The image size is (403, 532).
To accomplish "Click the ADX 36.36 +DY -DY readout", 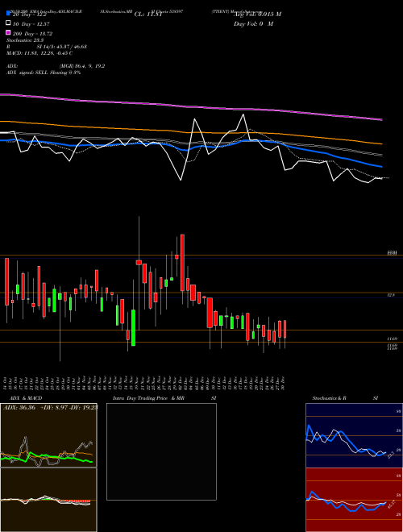I will 51,407.
